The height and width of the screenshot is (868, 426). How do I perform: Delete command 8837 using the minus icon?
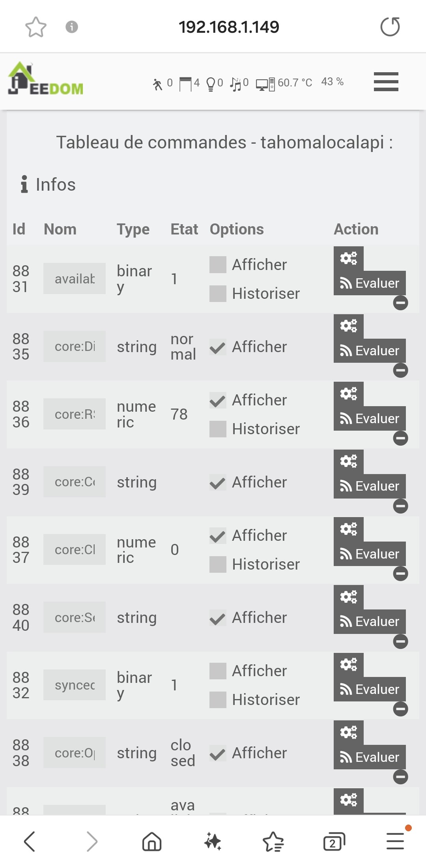click(x=400, y=574)
